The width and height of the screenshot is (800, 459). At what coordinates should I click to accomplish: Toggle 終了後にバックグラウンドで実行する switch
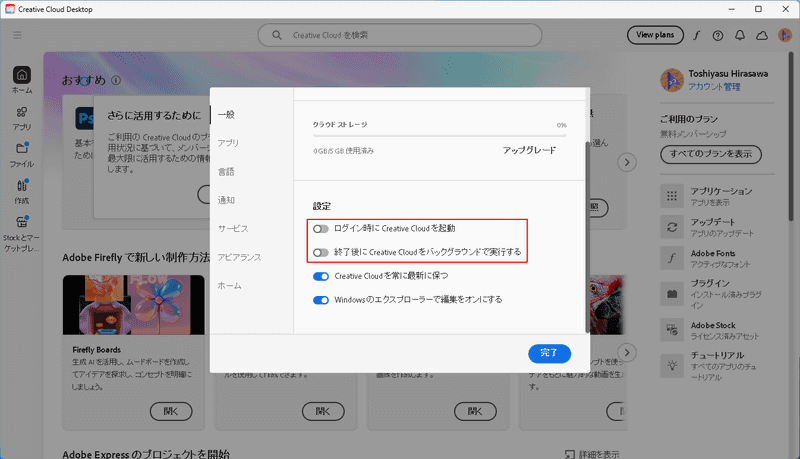[321, 252]
